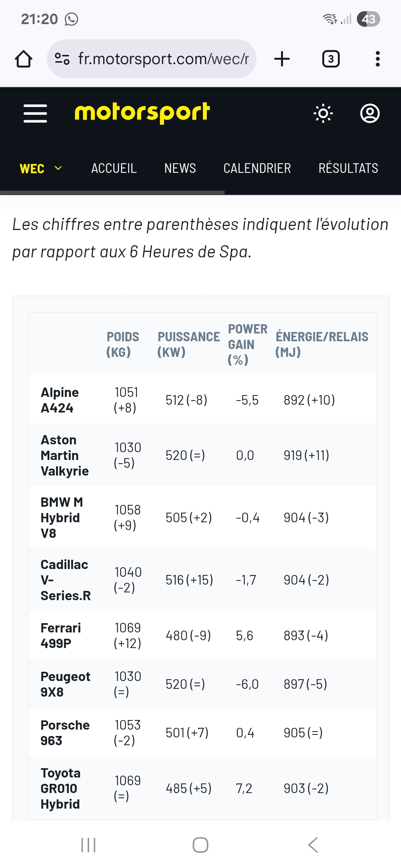This screenshot has height=868, width=401.
Task: Tap Android home navigation button
Action: click(200, 845)
